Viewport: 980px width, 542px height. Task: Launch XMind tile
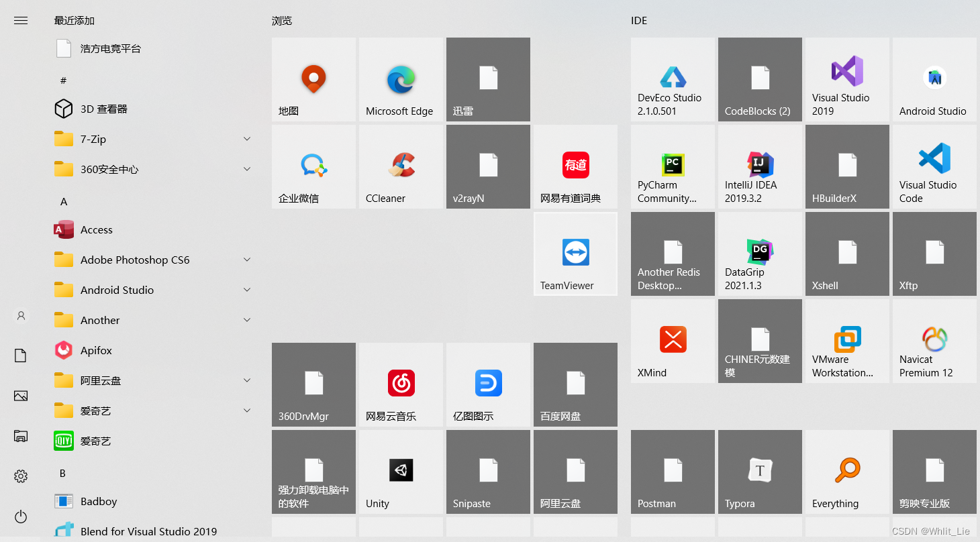point(673,341)
